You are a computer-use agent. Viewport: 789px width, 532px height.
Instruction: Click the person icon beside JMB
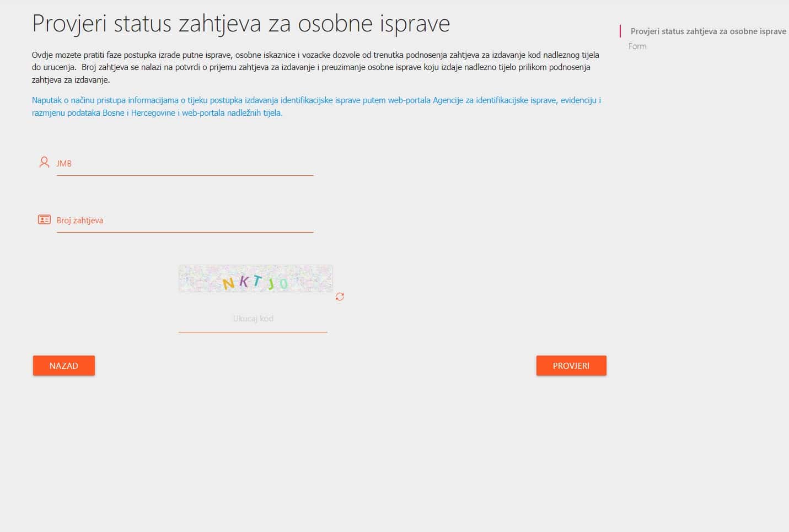point(44,162)
